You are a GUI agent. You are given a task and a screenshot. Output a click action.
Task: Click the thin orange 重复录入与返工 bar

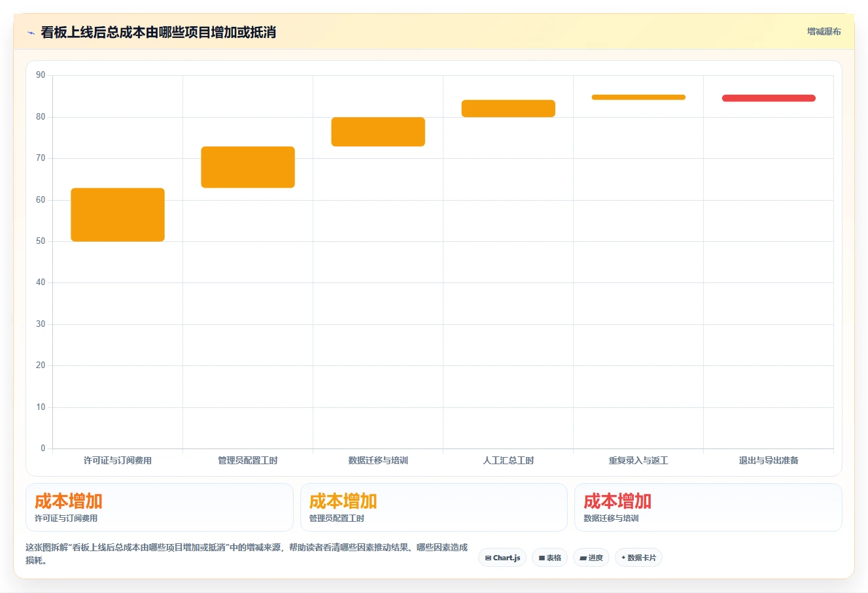(x=638, y=97)
